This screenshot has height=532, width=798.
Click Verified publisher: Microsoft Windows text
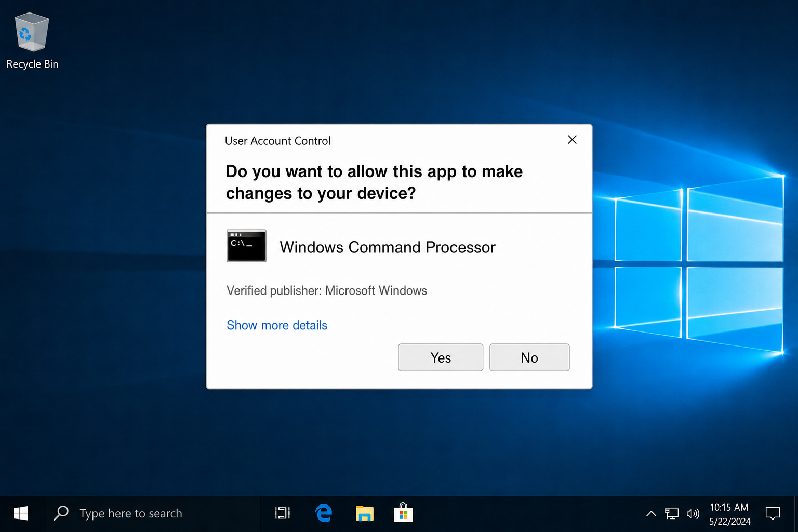327,290
